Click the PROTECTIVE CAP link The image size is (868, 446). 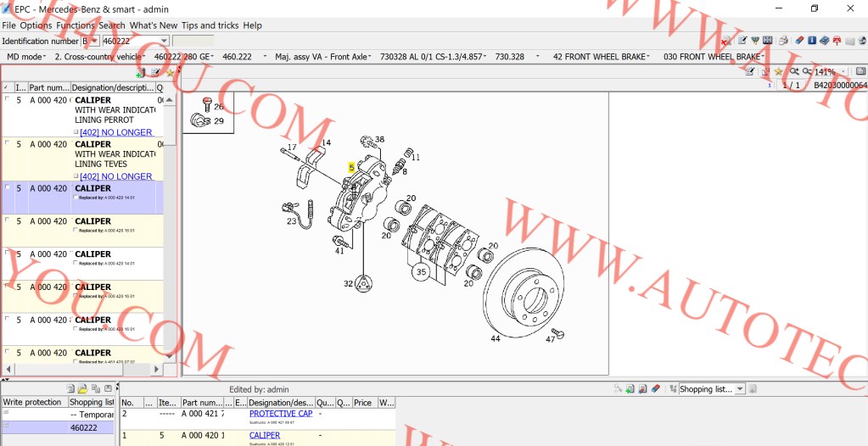click(x=280, y=414)
